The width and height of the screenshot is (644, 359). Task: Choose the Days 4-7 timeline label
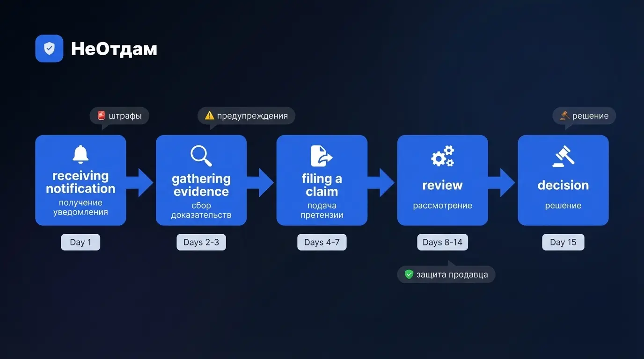tap(322, 242)
